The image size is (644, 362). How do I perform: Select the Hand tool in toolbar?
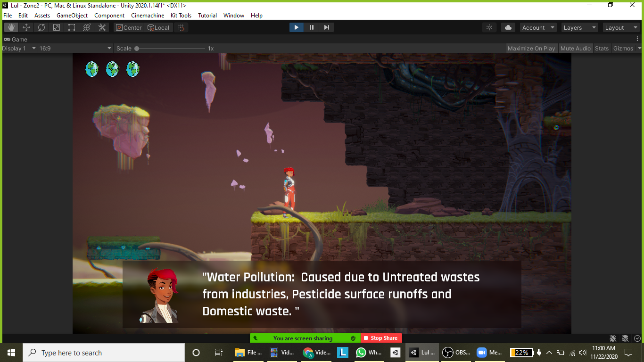click(11, 27)
